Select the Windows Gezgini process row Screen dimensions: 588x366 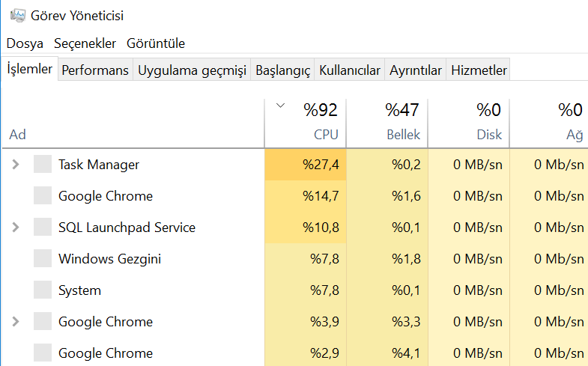coord(295,259)
